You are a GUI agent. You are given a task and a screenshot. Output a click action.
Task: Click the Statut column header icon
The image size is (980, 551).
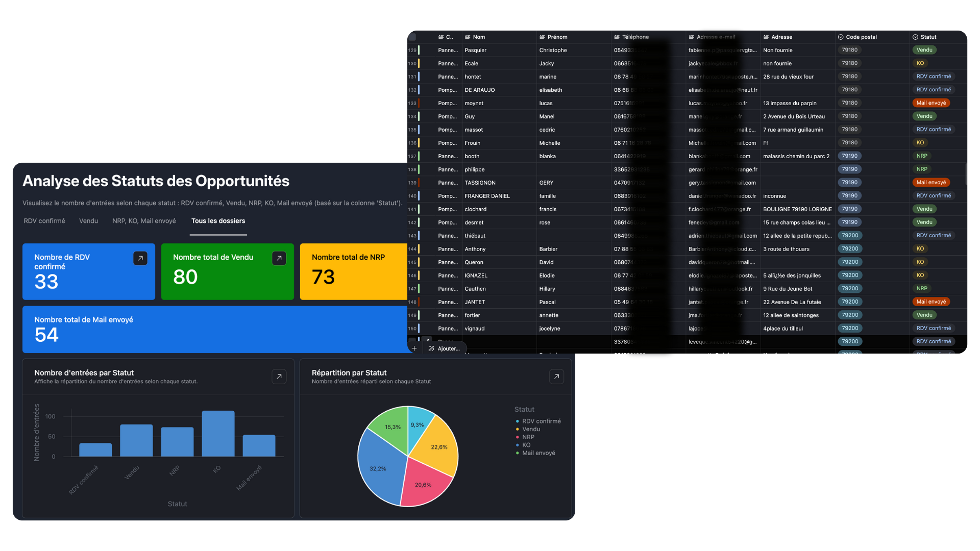[915, 37]
